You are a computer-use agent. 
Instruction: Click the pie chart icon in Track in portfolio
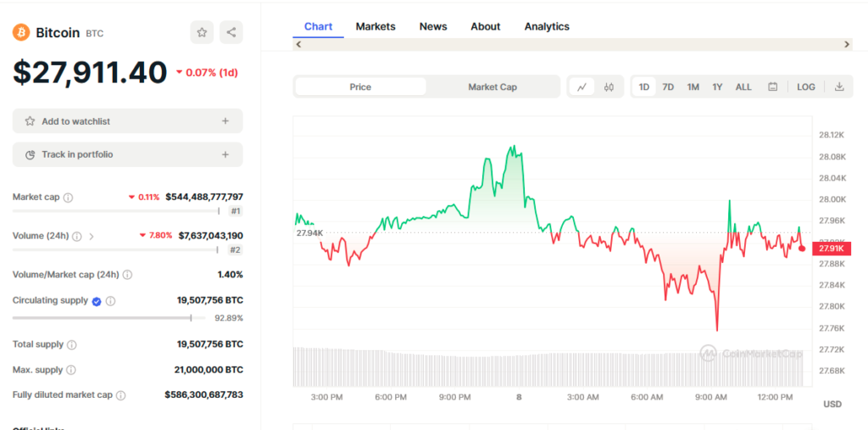coord(30,154)
